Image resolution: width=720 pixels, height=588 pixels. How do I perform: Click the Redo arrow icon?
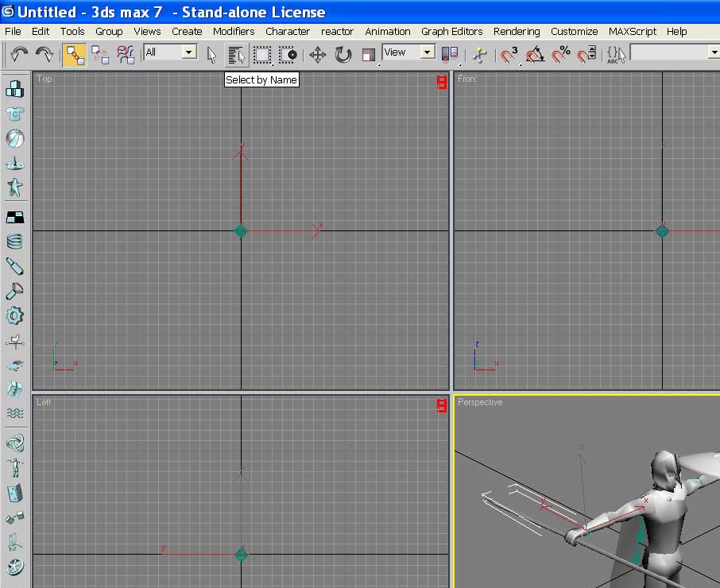click(x=44, y=55)
